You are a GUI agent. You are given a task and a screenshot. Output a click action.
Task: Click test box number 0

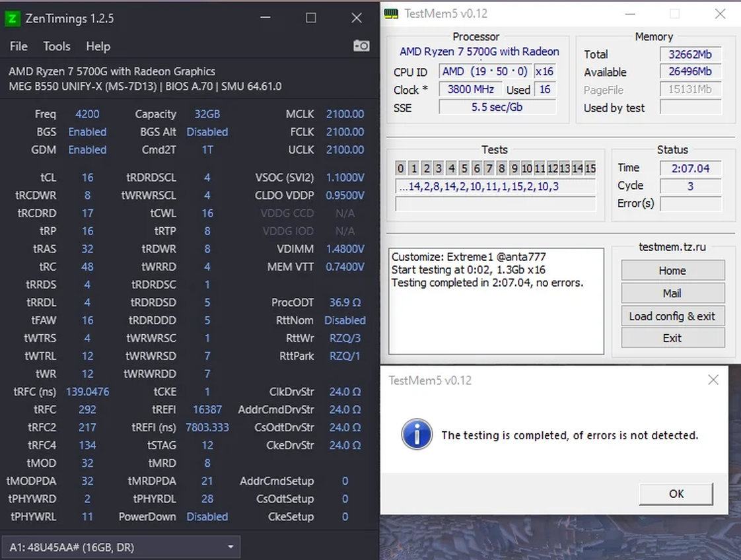coord(400,168)
